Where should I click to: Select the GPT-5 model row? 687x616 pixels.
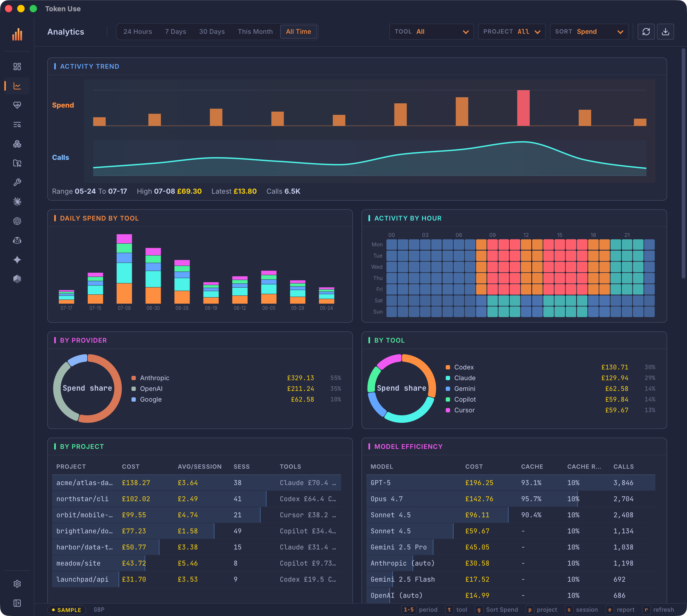[511, 483]
